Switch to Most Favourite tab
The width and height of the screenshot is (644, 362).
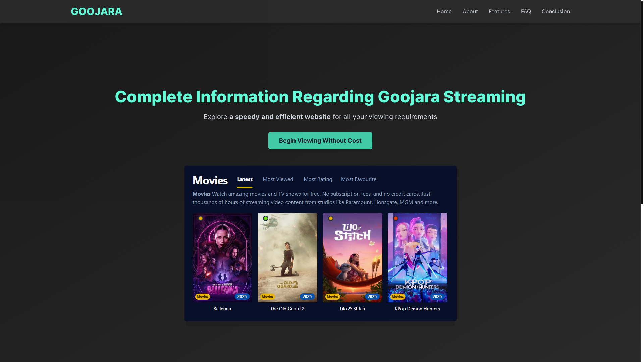click(359, 179)
